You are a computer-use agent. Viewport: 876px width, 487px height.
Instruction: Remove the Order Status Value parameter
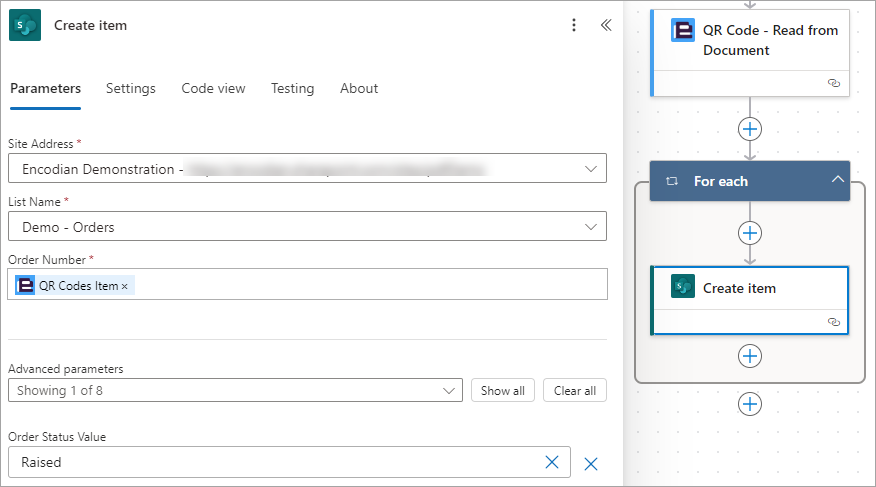591,464
